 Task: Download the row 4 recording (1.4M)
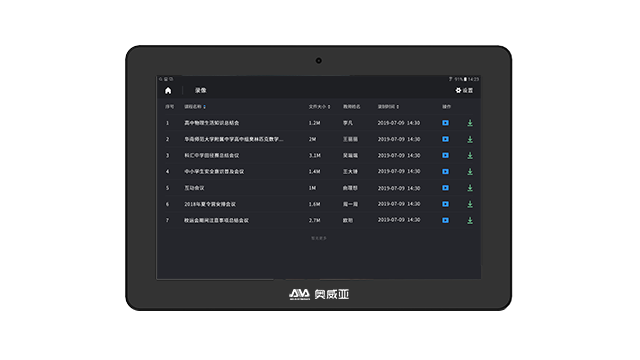pyautogui.click(x=470, y=171)
